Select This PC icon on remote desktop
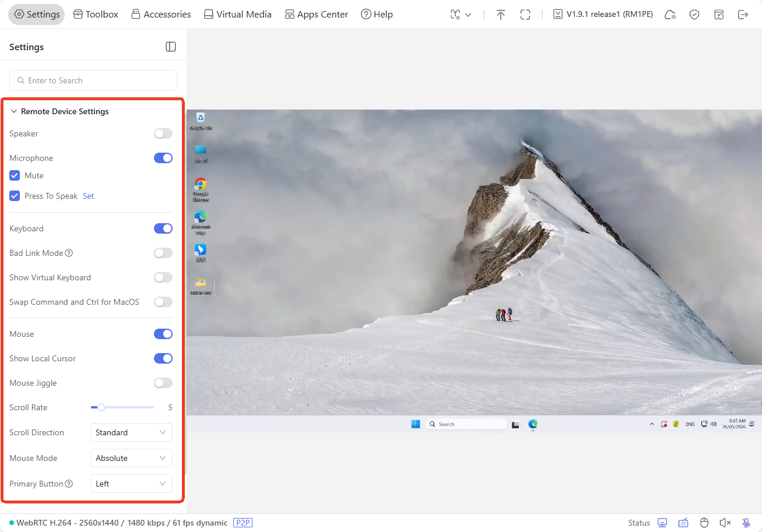The width and height of the screenshot is (762, 532). 201,154
